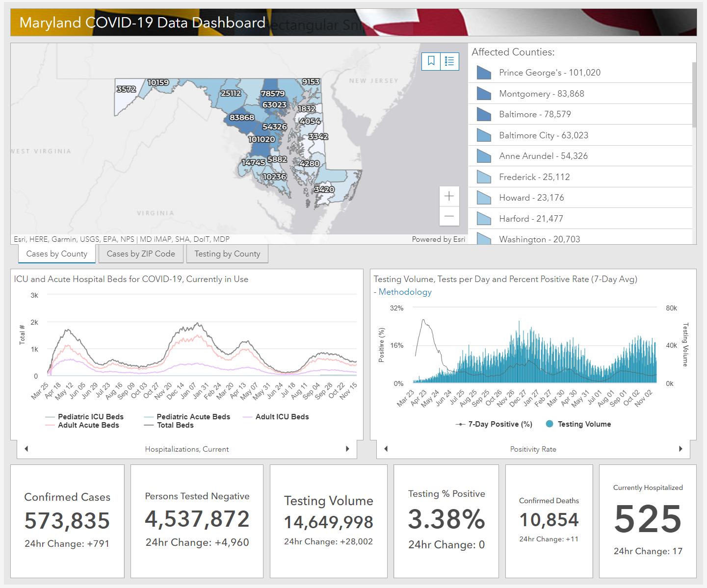Toggle Adult Acute Beds legend series
707x588 pixels.
(82, 425)
